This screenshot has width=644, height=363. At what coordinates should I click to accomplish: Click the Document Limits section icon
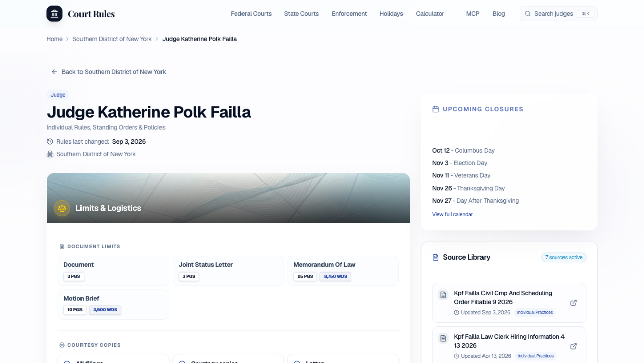pyautogui.click(x=62, y=247)
